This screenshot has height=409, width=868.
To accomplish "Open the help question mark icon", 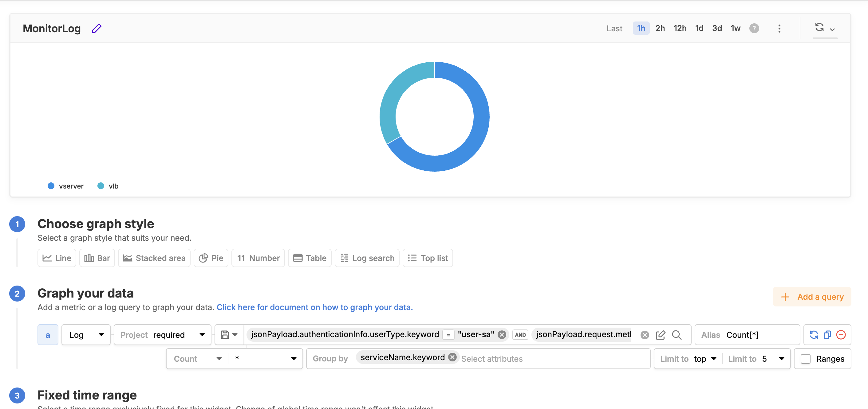I will click(x=754, y=28).
